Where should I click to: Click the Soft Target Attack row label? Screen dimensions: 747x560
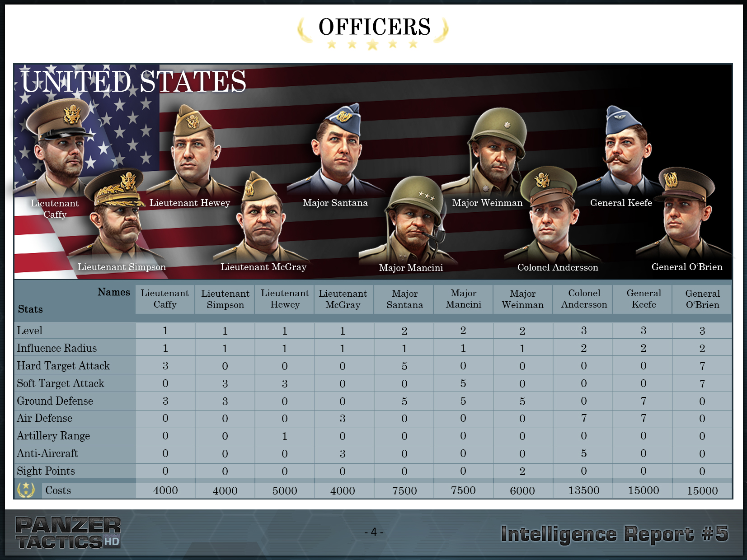click(61, 383)
